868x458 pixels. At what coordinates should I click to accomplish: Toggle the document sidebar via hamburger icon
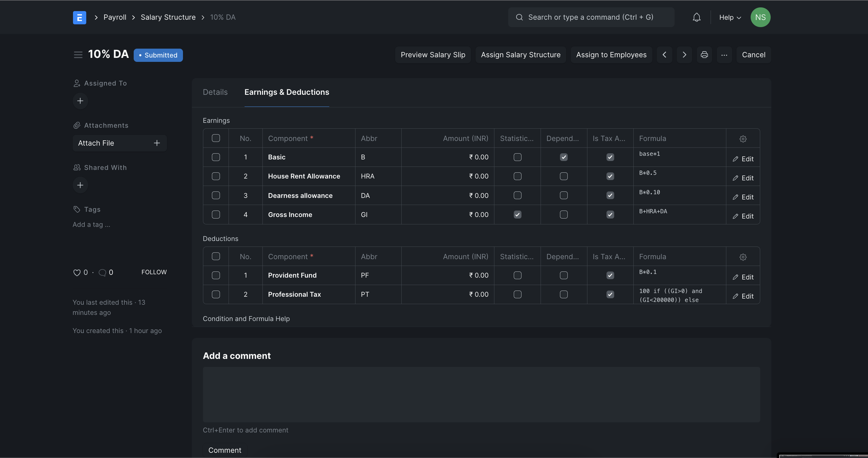[78, 54]
